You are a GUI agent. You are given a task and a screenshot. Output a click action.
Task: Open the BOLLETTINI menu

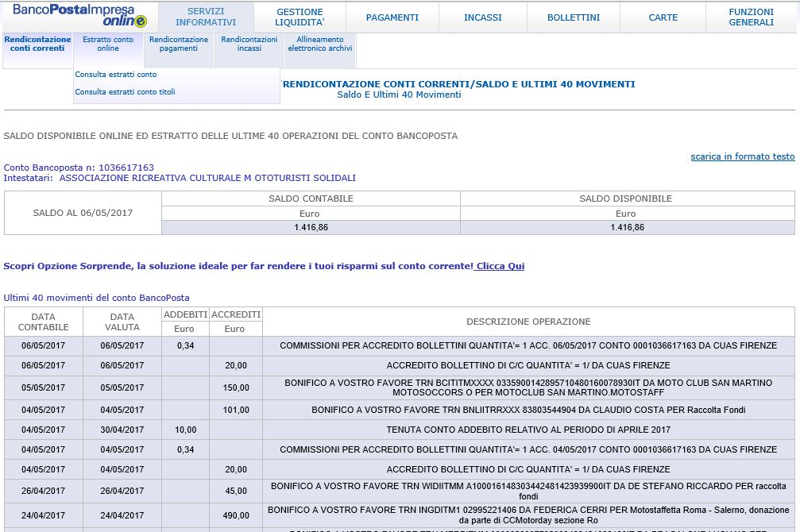(574, 17)
